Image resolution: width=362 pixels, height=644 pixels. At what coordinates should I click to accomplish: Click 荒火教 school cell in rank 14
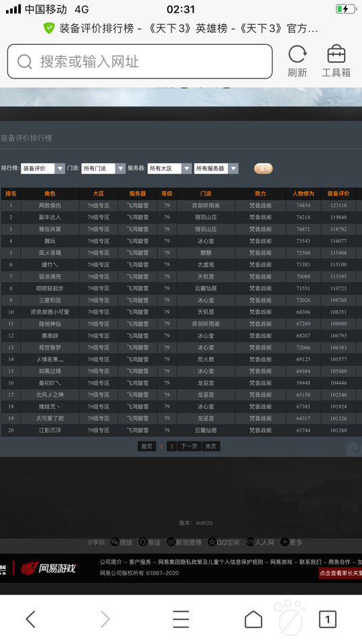206,360
